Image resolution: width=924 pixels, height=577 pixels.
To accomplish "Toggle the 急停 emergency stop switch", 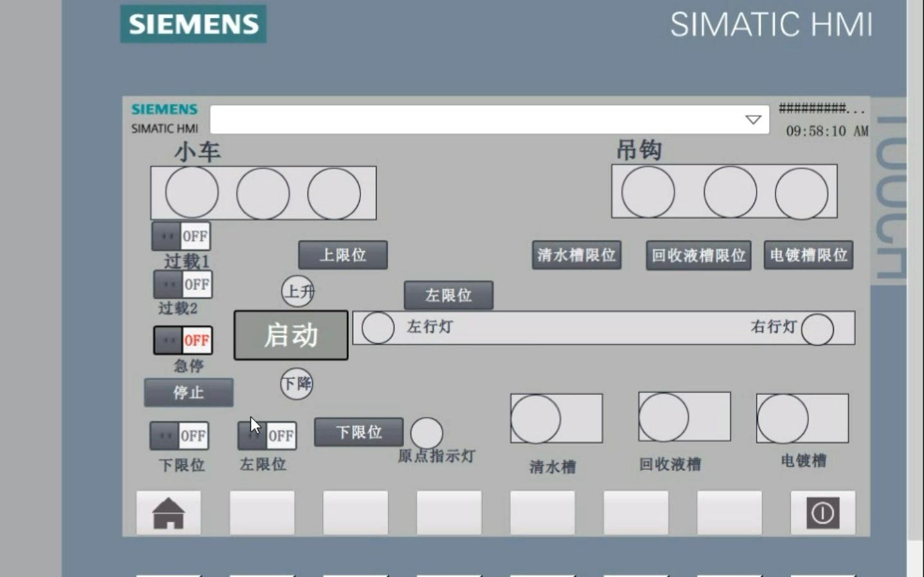I will 183,340.
